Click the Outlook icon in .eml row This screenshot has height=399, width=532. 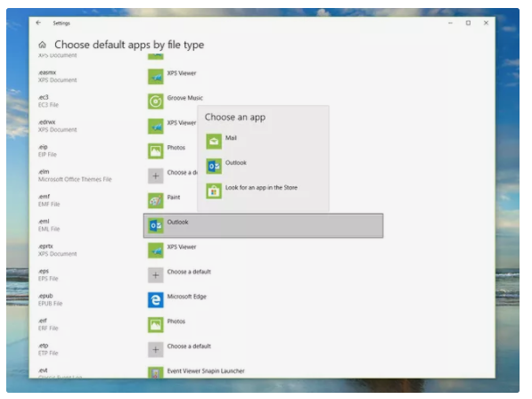[x=156, y=225]
